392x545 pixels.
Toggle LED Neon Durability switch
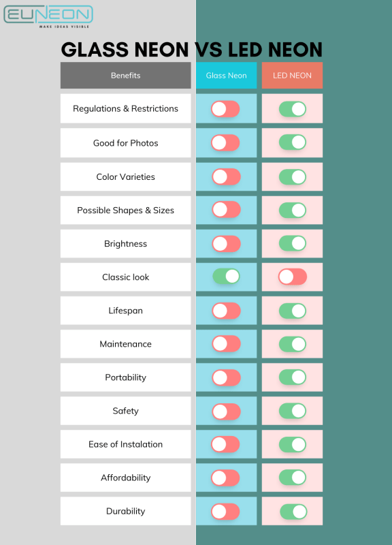293,512
